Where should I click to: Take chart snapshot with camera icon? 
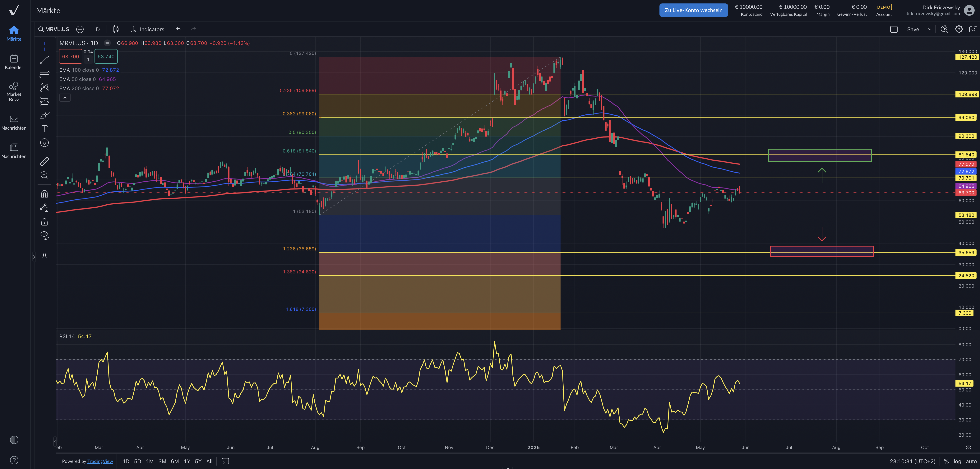(x=973, y=29)
